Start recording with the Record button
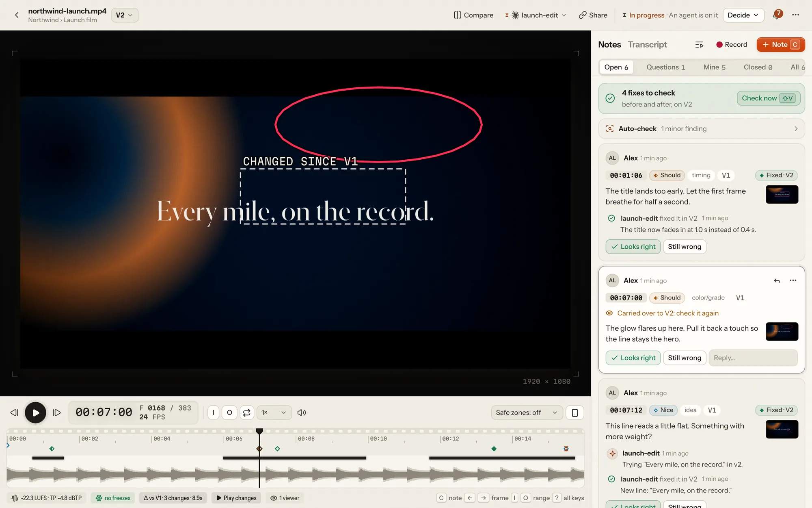Image resolution: width=812 pixels, height=508 pixels. coord(732,45)
